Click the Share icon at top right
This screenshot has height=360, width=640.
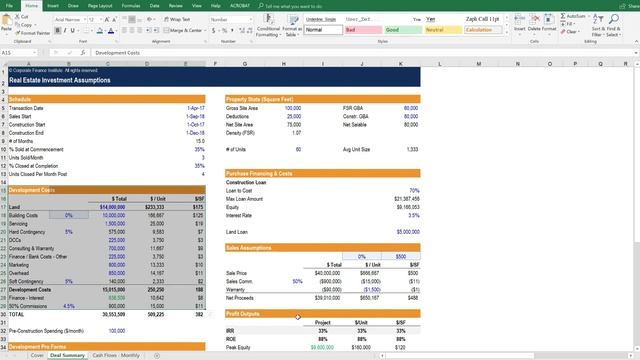pyautogui.click(x=622, y=6)
